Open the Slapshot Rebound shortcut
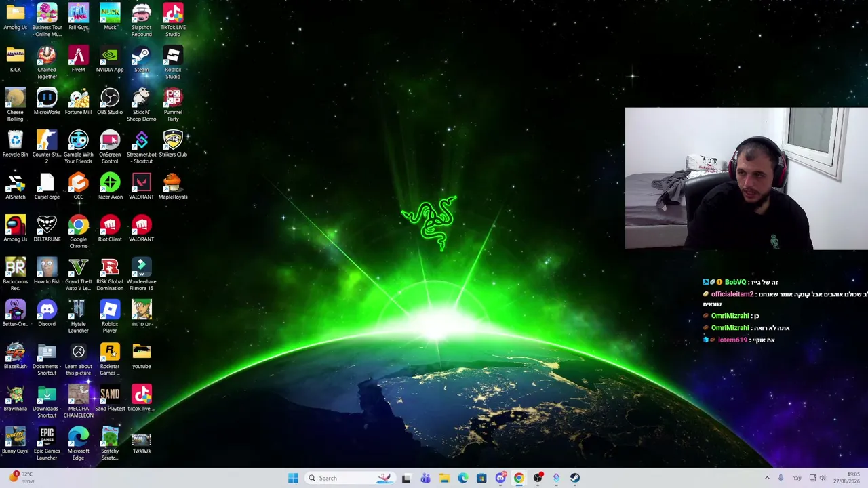Viewport: 868px width, 488px height. pyautogui.click(x=141, y=20)
